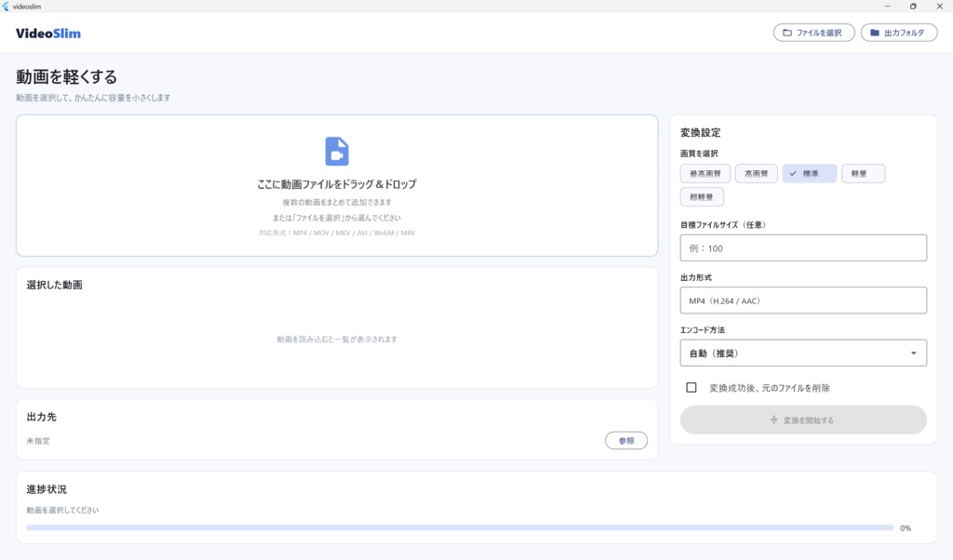953x560 pixels.
Task: Click the 未指定 output destination text
Action: (38, 441)
